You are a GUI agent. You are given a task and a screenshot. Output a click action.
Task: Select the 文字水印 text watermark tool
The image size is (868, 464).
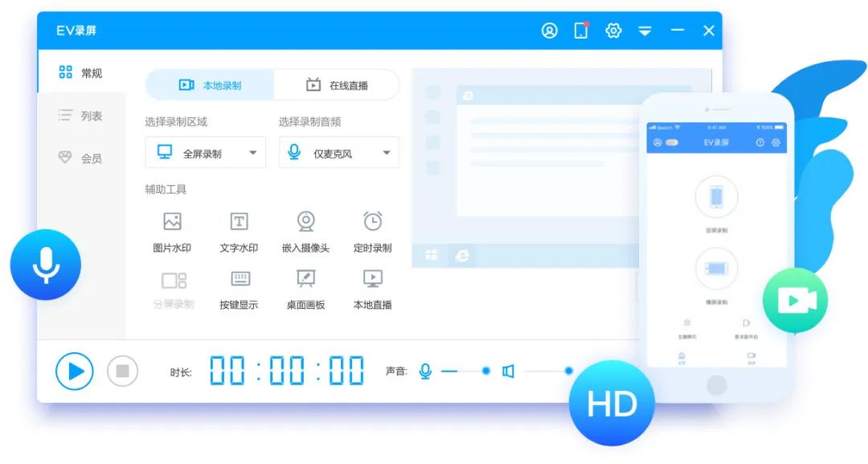(x=239, y=232)
